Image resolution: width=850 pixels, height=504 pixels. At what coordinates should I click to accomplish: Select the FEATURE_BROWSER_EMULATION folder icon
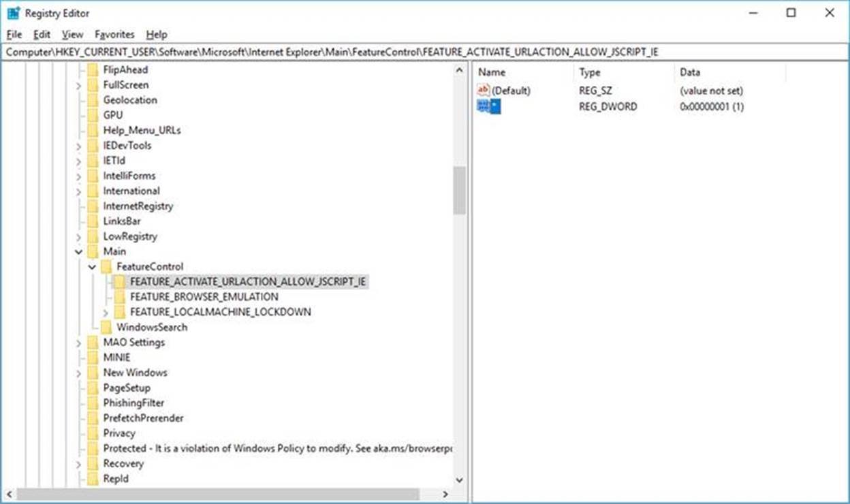point(120,297)
